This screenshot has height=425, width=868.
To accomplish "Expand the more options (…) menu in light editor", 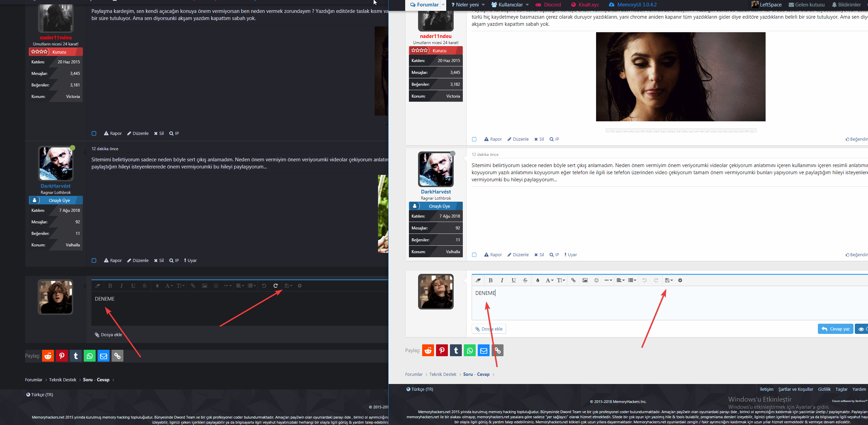I will (x=608, y=280).
